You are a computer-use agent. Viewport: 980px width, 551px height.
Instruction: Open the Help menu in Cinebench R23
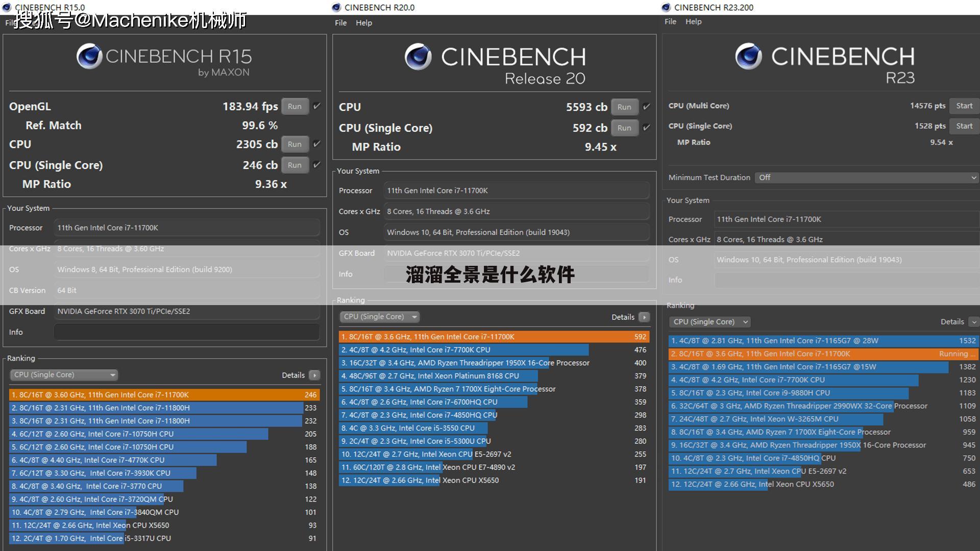tap(693, 21)
